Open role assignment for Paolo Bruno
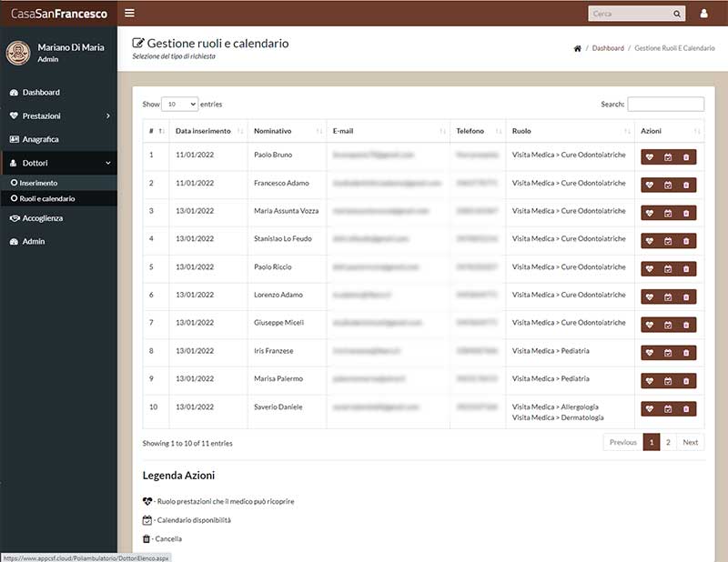 [x=650, y=157]
